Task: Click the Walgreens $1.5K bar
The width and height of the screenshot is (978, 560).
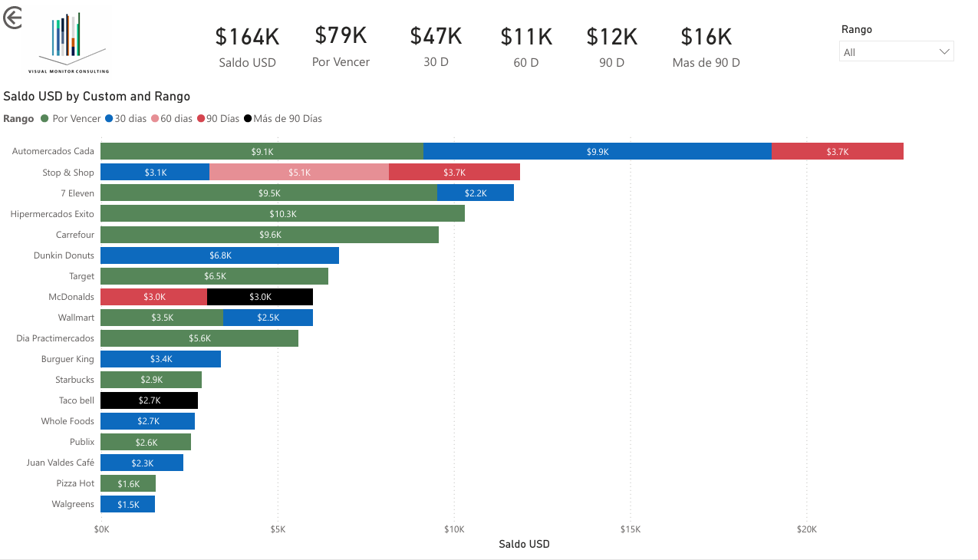Action: pos(128,504)
